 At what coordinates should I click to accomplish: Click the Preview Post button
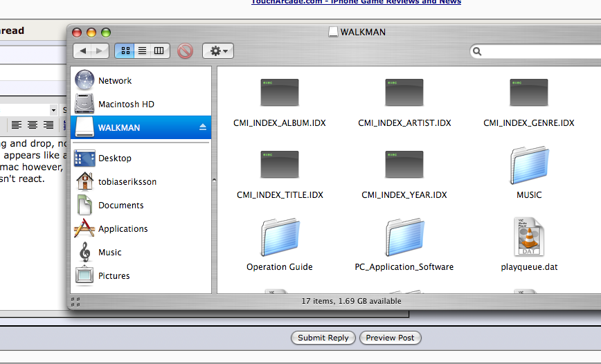pyautogui.click(x=391, y=338)
